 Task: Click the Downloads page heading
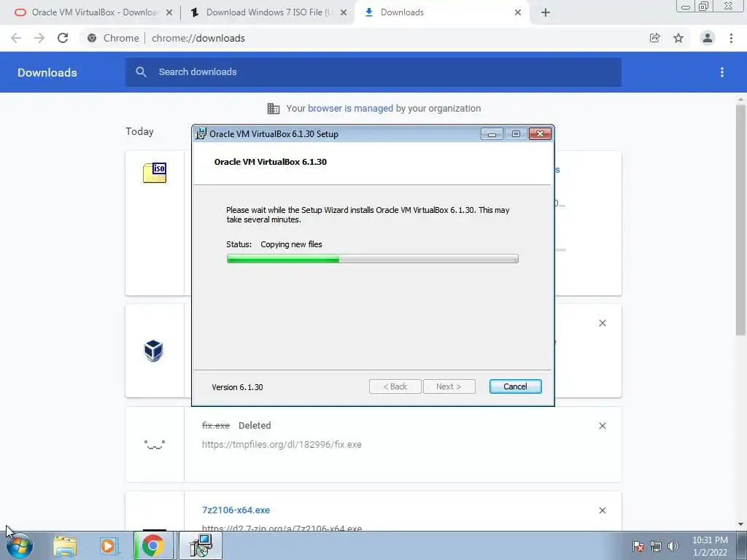pyautogui.click(x=47, y=72)
